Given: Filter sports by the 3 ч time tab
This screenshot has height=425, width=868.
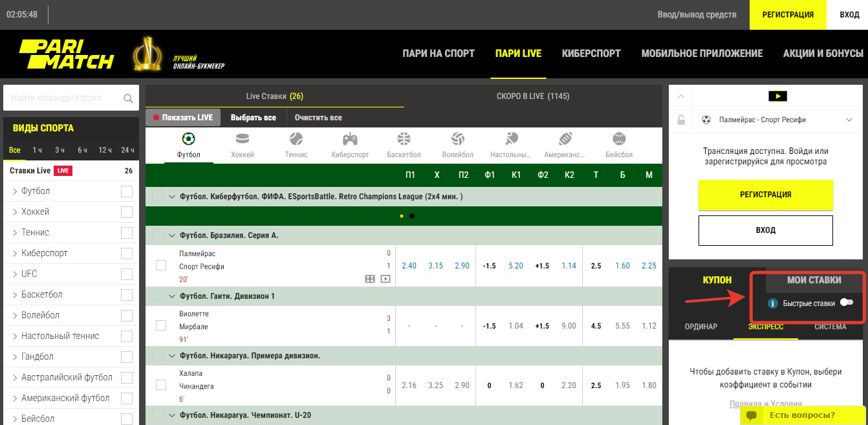Looking at the screenshot, I should pos(60,150).
